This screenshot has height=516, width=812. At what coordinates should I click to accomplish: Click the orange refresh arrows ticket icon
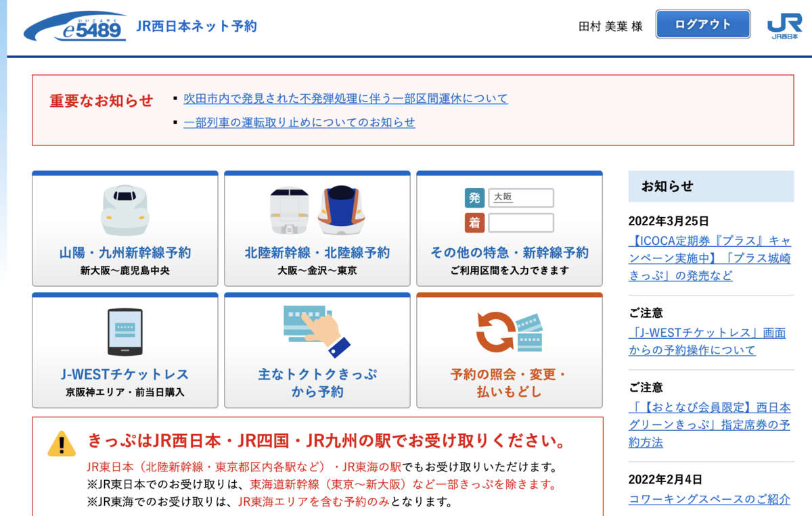tap(509, 332)
